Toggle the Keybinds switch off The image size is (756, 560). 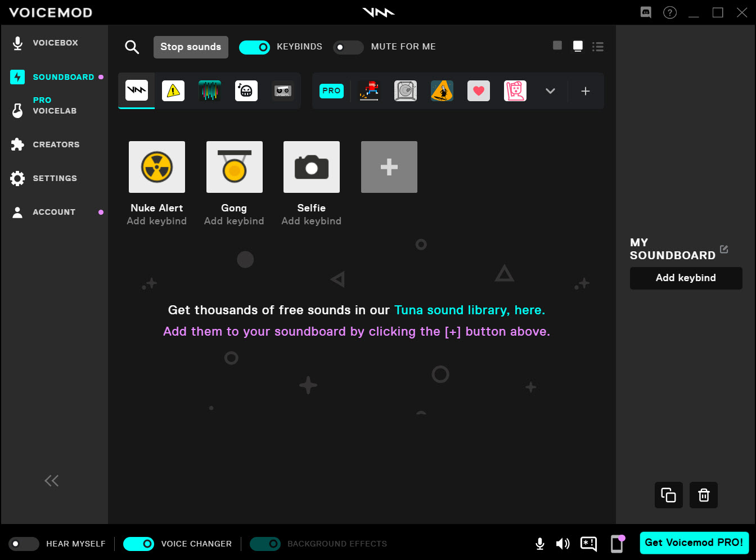click(x=255, y=47)
